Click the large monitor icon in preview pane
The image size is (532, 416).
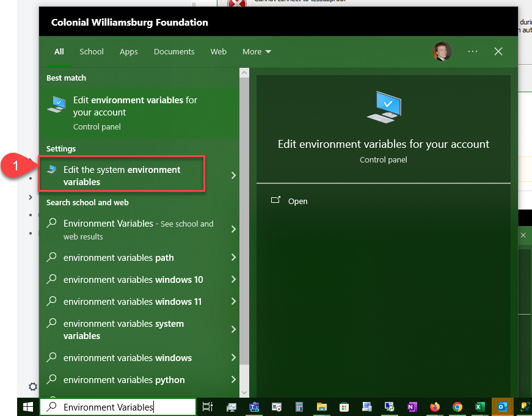[384, 107]
